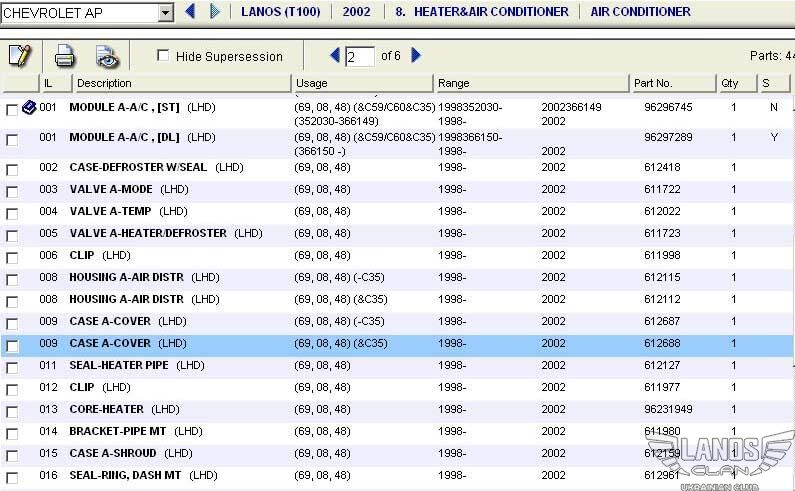Go to next page of parts list
Image resolution: width=795 pixels, height=491 pixels.
[x=416, y=56]
